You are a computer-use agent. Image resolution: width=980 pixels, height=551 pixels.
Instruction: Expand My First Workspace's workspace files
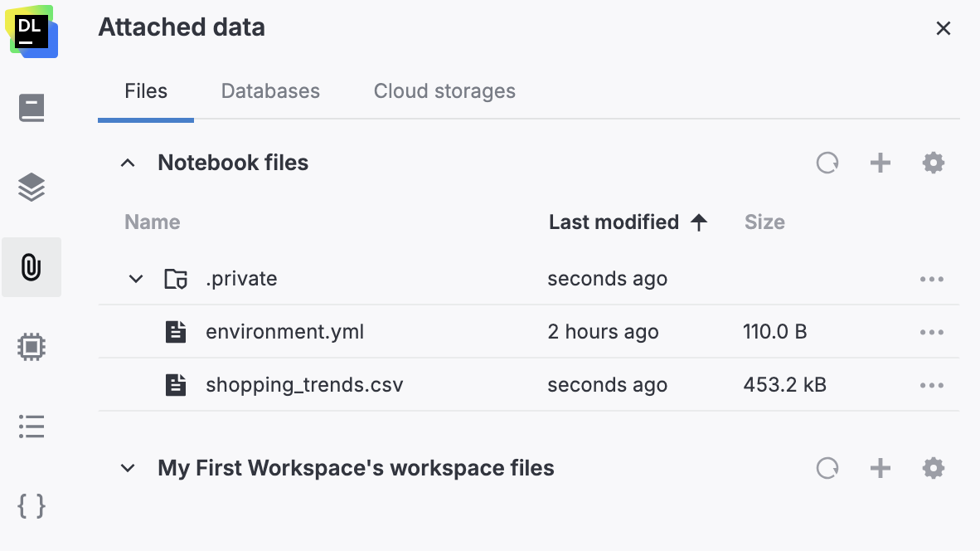pyautogui.click(x=128, y=467)
